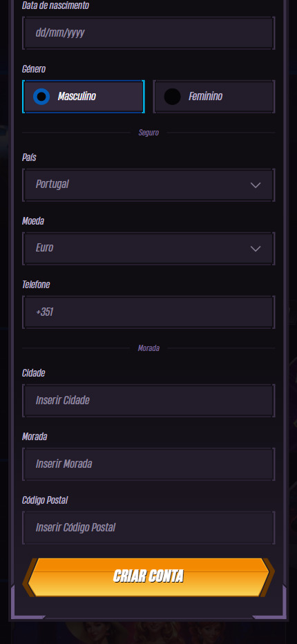The image size is (297, 644).
Task: Click the Inserir Código Postal field
Action: [148, 528]
